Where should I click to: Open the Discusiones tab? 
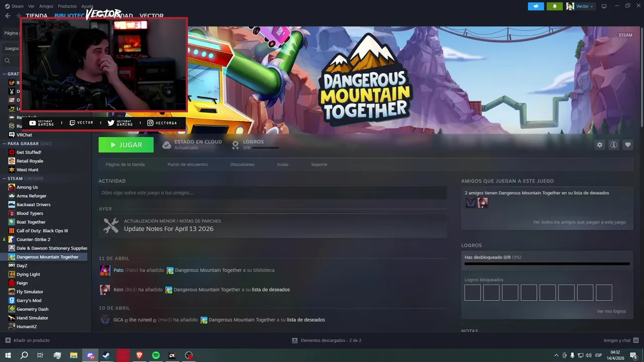click(x=242, y=164)
